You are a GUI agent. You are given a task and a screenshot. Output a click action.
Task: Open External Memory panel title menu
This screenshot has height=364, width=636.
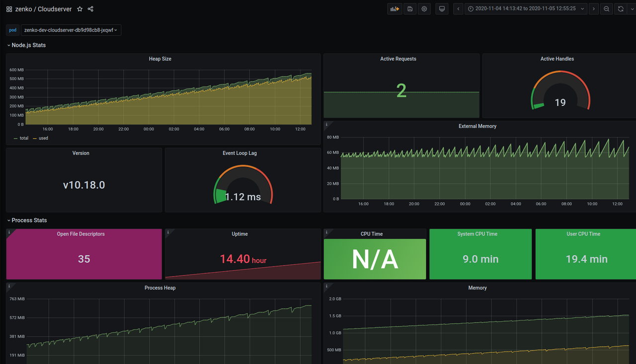(477, 127)
